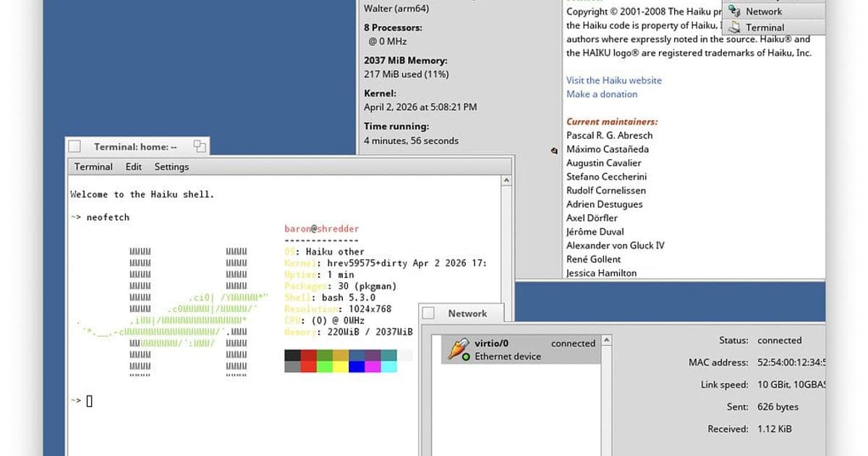This screenshot has height=456, width=868.
Task: Click the "2037 MiB Memory:" label in About
Action: click(x=406, y=61)
